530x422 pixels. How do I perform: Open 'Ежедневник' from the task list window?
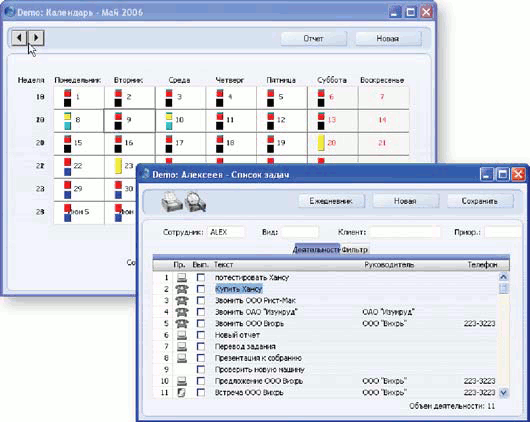tap(331, 201)
